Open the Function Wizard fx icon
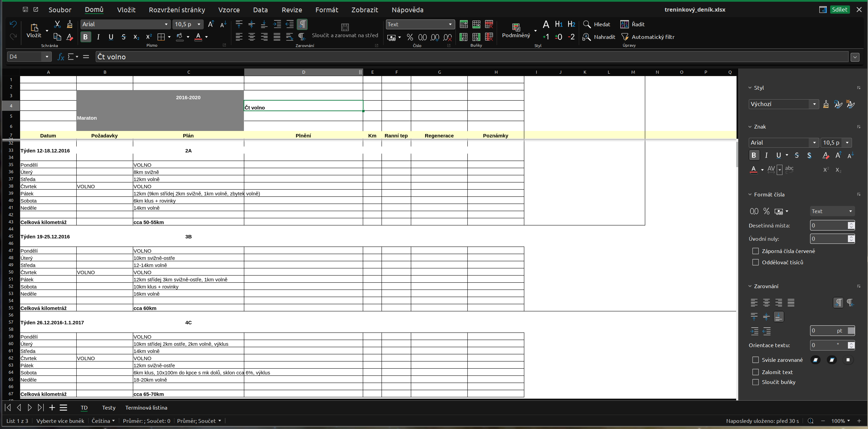 pos(61,57)
